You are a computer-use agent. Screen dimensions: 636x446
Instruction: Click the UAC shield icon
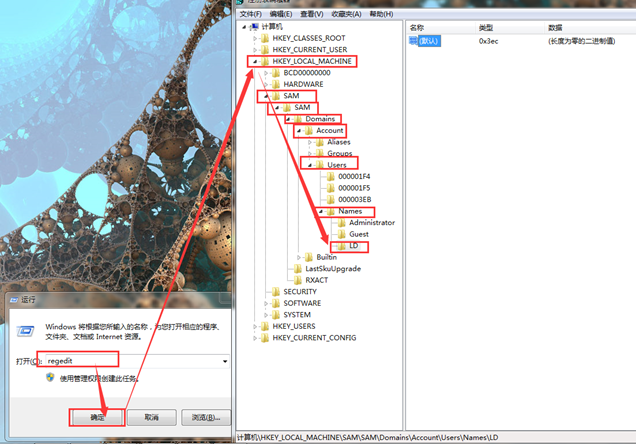[x=50, y=377]
